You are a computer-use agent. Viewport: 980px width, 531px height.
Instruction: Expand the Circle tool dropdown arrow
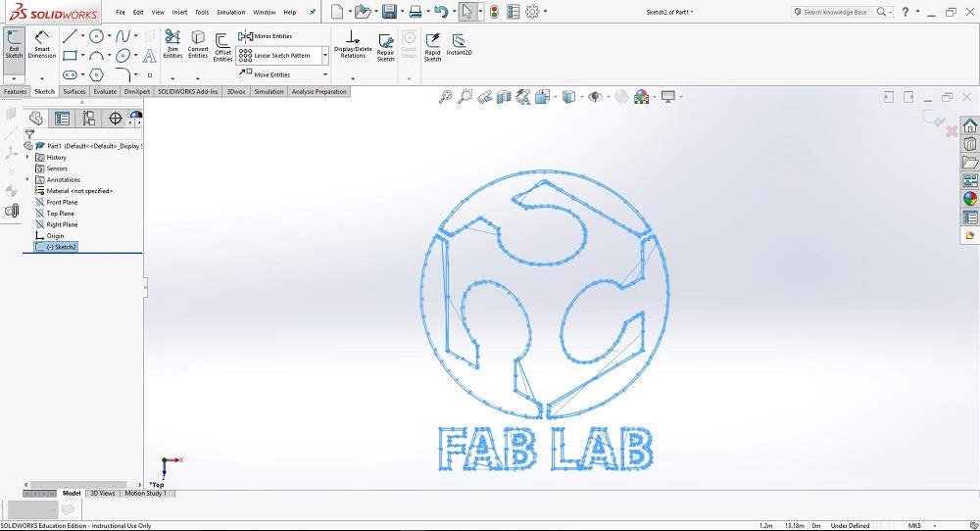pyautogui.click(x=109, y=36)
